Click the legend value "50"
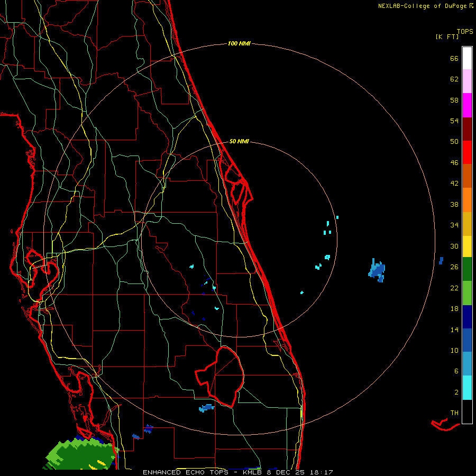 pos(454,142)
